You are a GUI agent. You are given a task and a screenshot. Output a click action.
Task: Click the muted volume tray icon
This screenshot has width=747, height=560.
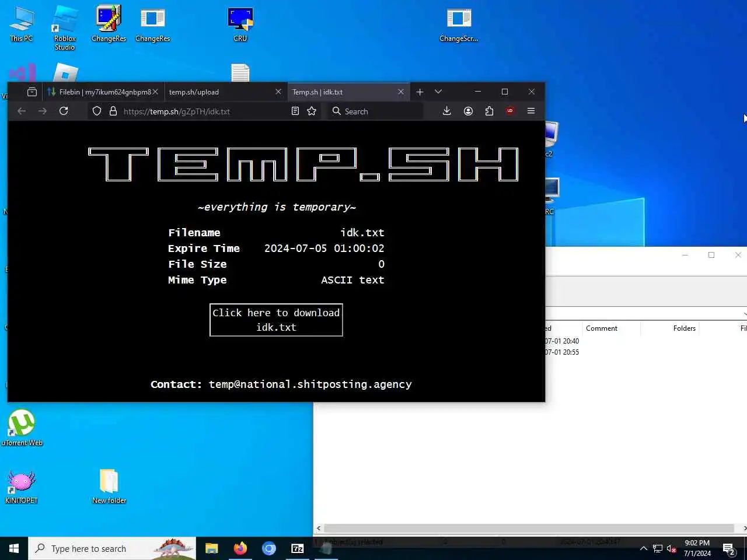pos(671,548)
